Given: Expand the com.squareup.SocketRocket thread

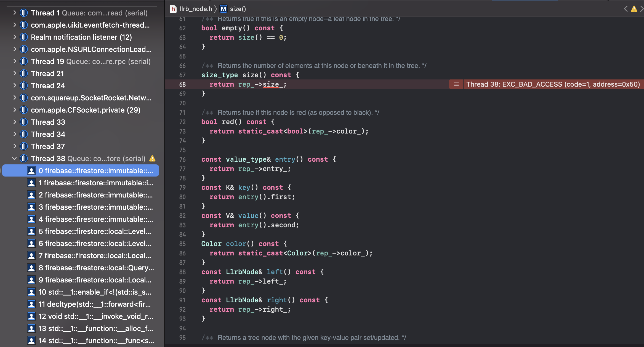Looking at the screenshot, I should point(15,98).
